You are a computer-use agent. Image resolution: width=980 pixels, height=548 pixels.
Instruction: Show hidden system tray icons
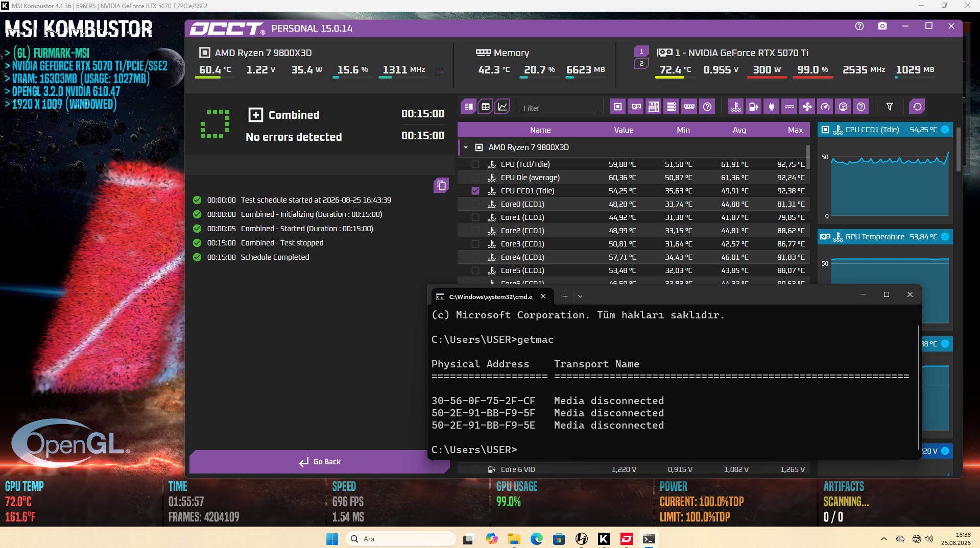coord(884,539)
